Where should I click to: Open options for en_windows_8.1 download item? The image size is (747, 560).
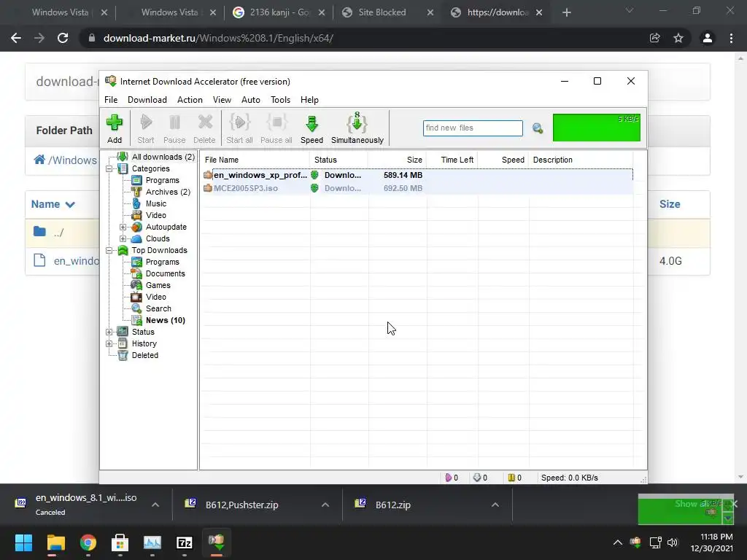[155, 505]
